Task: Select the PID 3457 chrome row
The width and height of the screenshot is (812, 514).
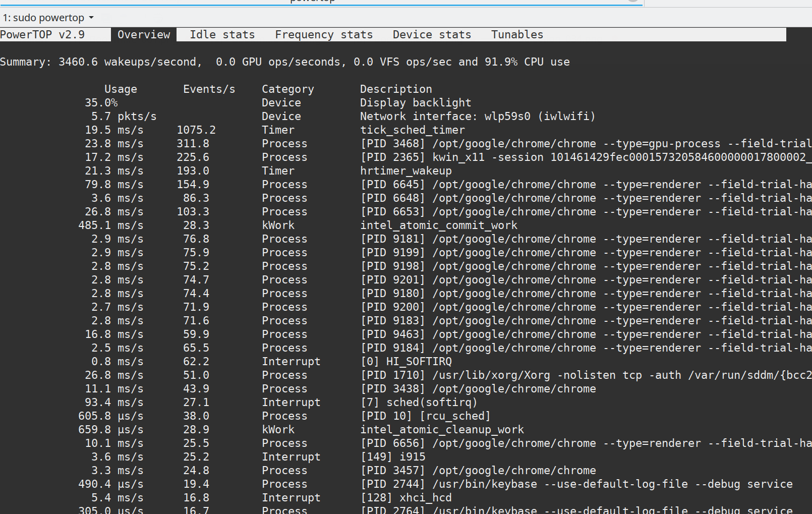Action: coord(406,470)
